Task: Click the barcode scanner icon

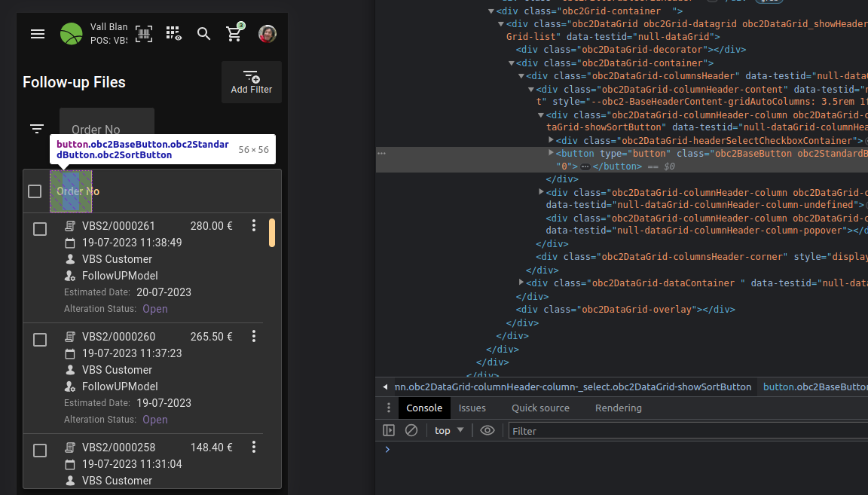Action: click(143, 34)
